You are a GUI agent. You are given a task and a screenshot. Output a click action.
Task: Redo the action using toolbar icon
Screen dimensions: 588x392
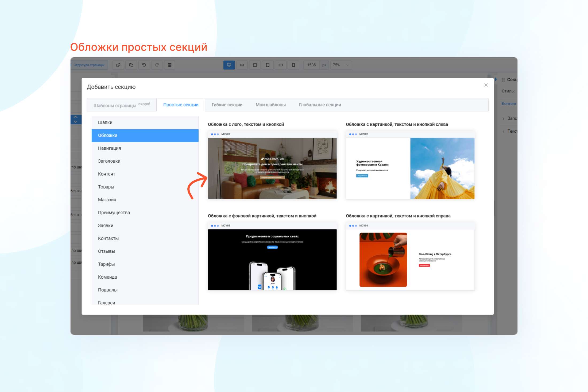click(x=157, y=65)
